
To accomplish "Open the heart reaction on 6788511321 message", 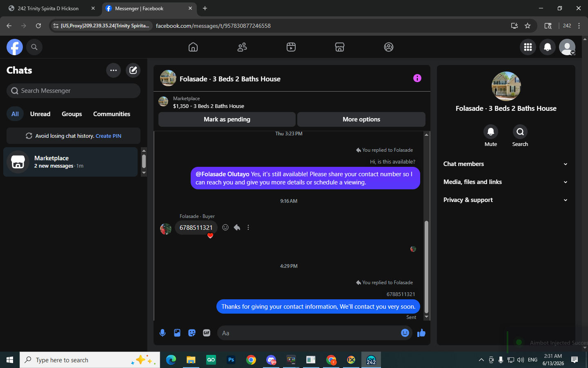I will [x=210, y=236].
